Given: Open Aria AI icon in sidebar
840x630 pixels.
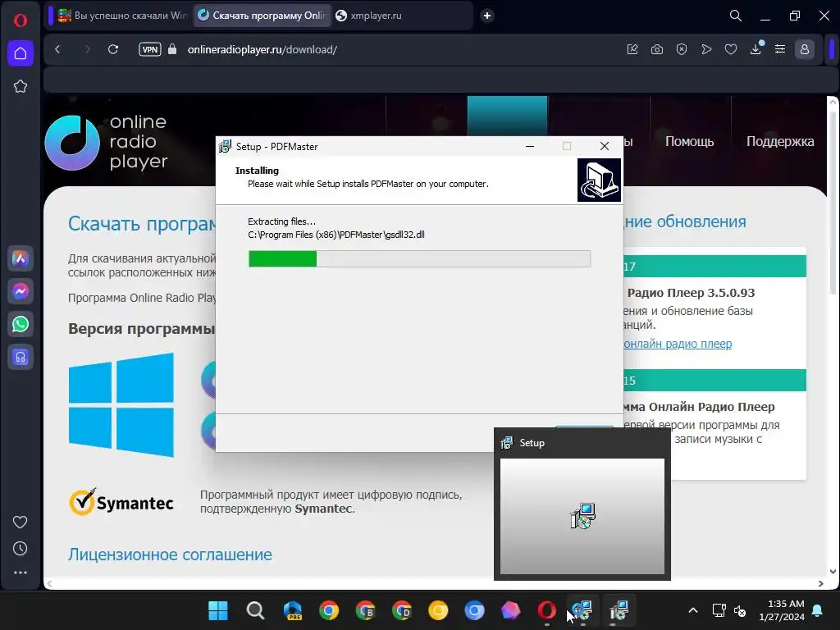Looking at the screenshot, I should 21,258.
